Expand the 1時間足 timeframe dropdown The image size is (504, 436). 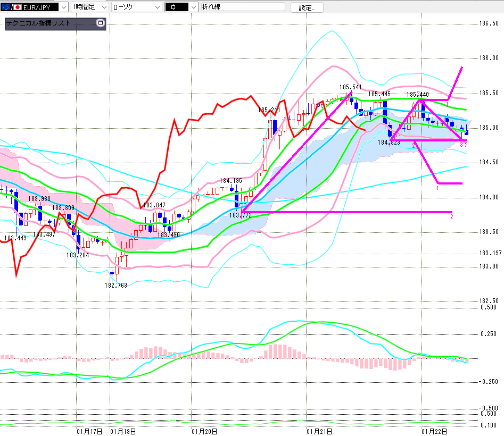coord(103,7)
